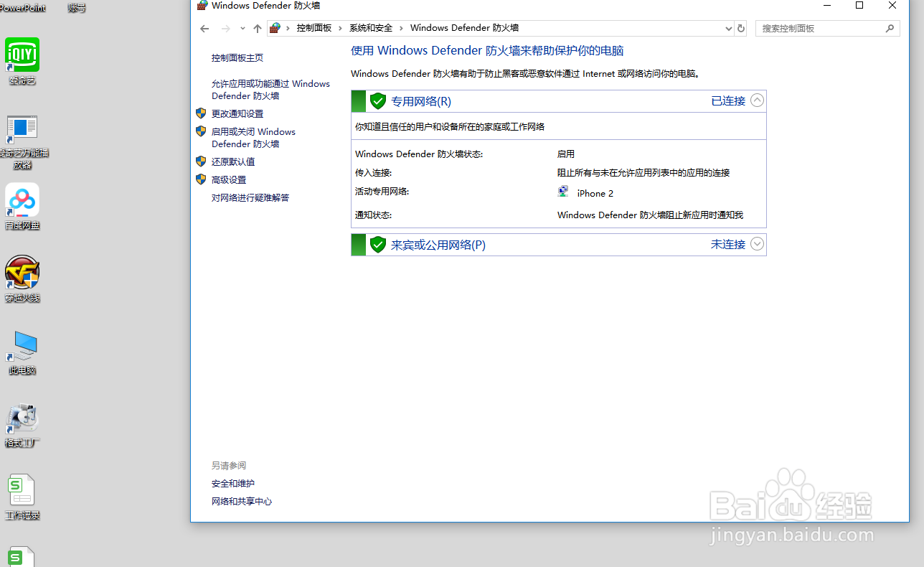
Task: Click the up arrow to go to 系统和安全
Action: [258, 28]
